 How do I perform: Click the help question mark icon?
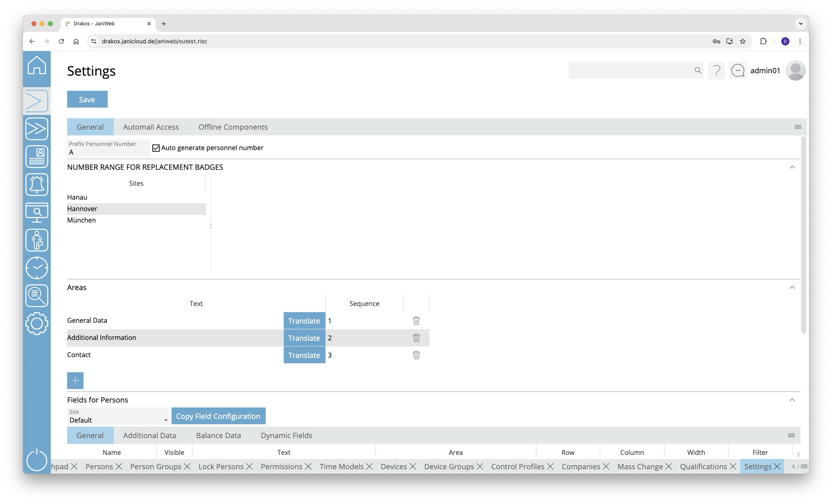(x=717, y=71)
